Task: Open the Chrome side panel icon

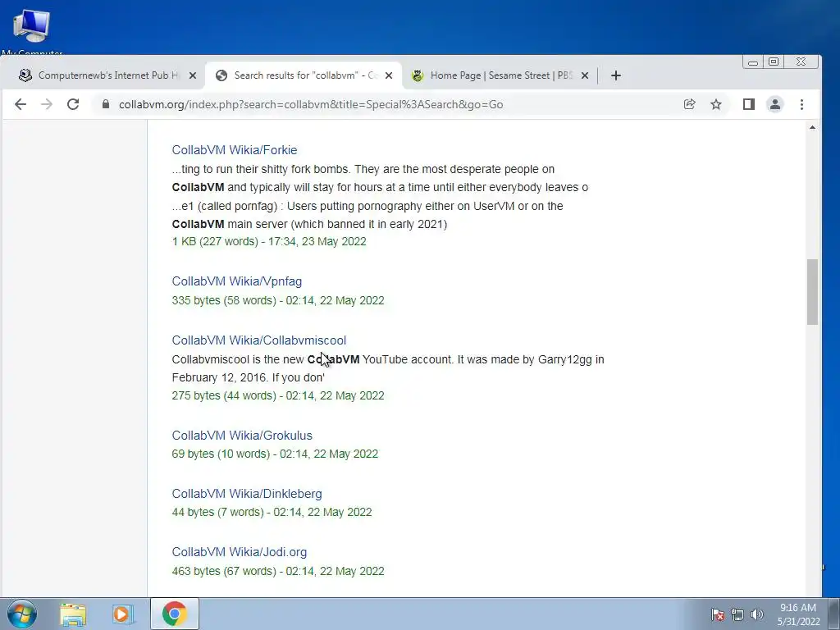Action: click(749, 104)
